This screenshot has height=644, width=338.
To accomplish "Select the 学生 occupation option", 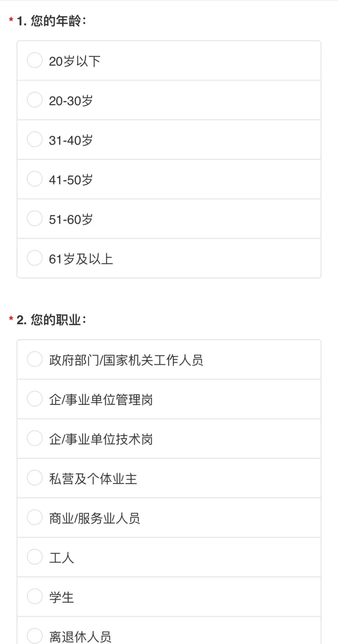I will 35,596.
